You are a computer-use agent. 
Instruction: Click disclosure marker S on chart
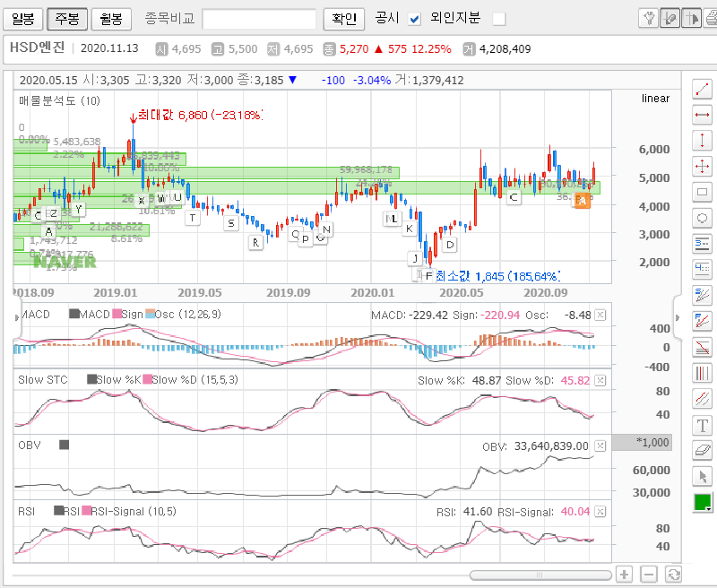[x=231, y=223]
